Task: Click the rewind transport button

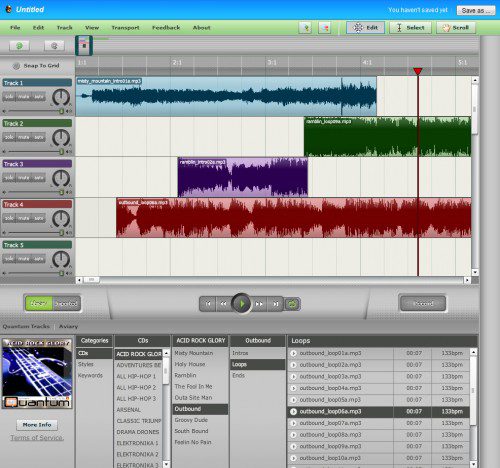Action: click(223, 304)
